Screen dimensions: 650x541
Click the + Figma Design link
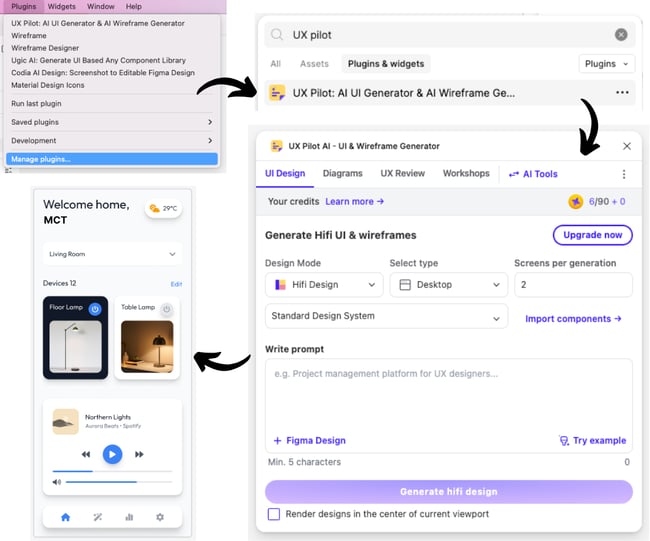(x=310, y=440)
